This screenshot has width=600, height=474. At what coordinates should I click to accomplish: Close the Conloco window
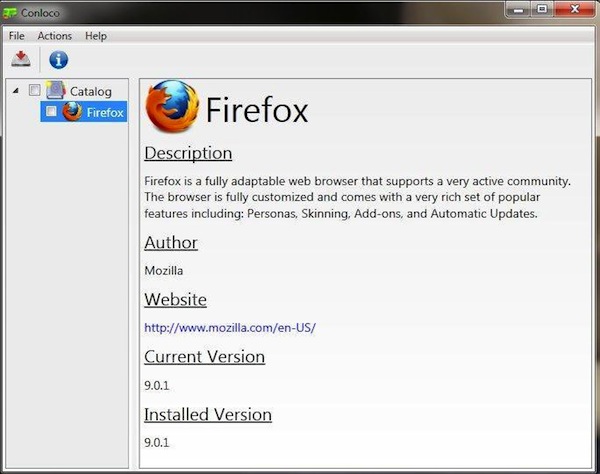(575, 9)
